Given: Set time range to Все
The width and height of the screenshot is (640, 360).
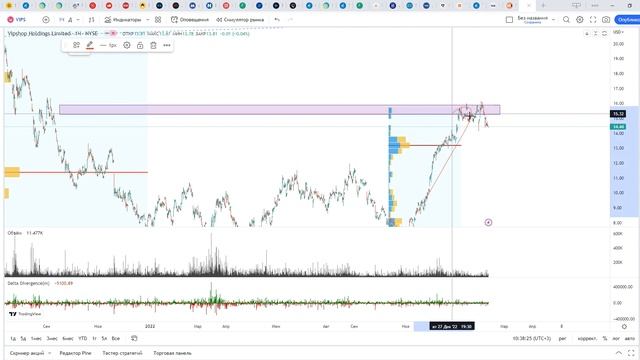Looking at the screenshot, I should coord(116,338).
